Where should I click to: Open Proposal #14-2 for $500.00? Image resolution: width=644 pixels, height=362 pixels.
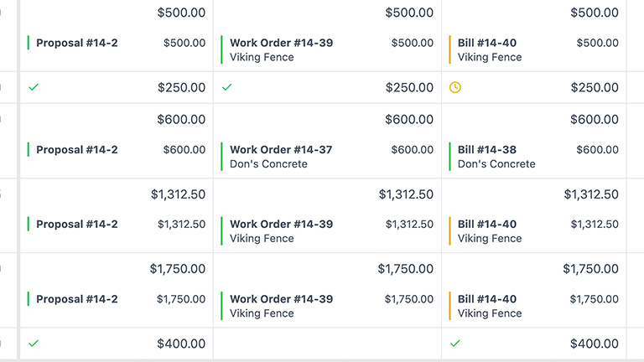pos(77,43)
